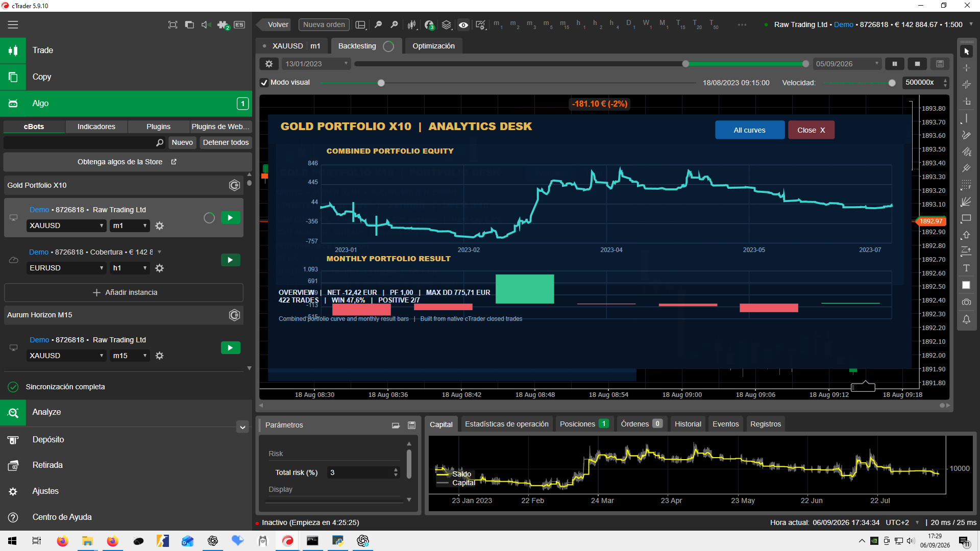Click the Modo visual progress slider handle

tap(381, 83)
